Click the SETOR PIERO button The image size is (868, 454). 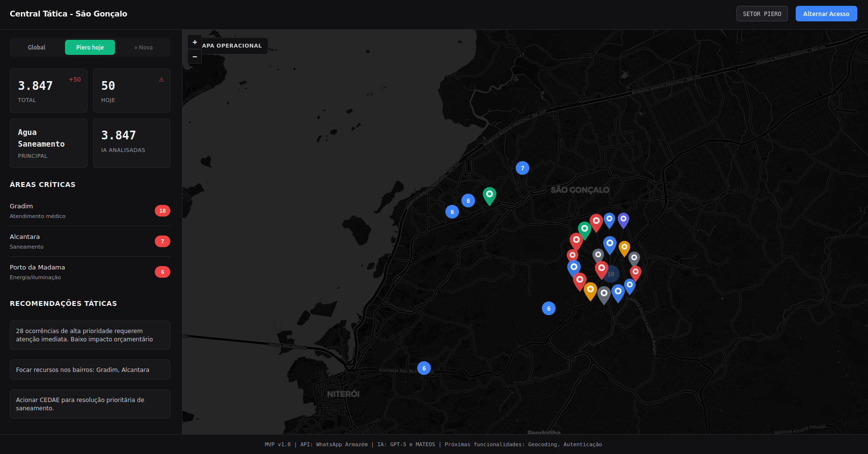click(x=762, y=14)
